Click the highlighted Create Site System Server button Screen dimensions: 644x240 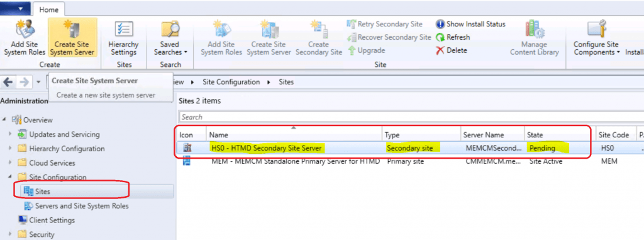click(72, 38)
